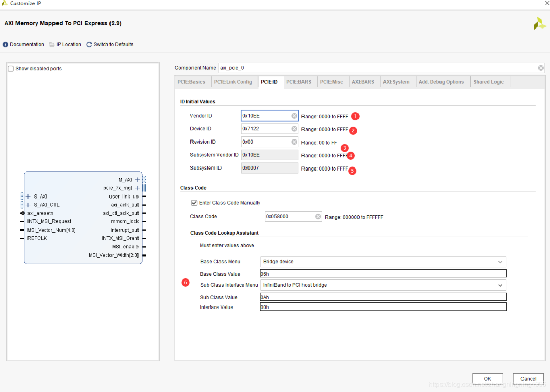Switch to the PCIE:BARS tab

tap(298, 82)
